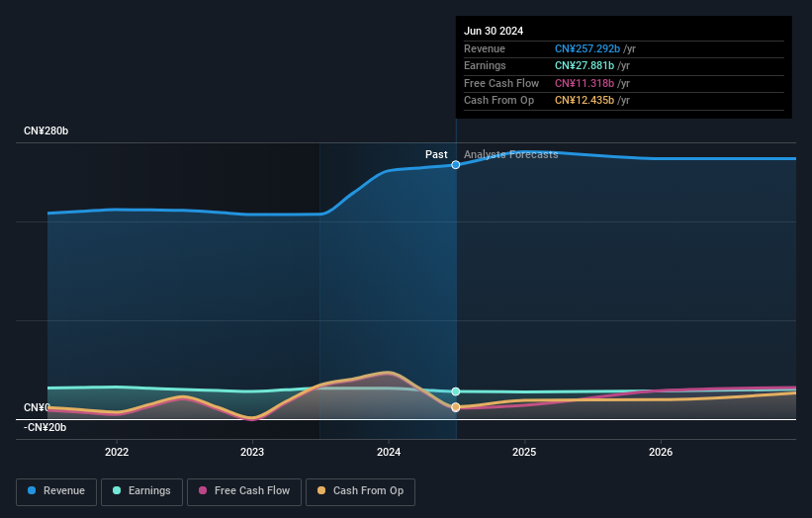Click the CN¥257.292b revenue value
812x518 pixels.
[587, 48]
